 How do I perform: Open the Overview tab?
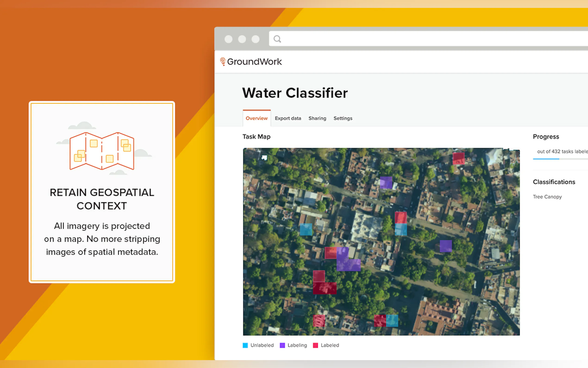pyautogui.click(x=256, y=118)
